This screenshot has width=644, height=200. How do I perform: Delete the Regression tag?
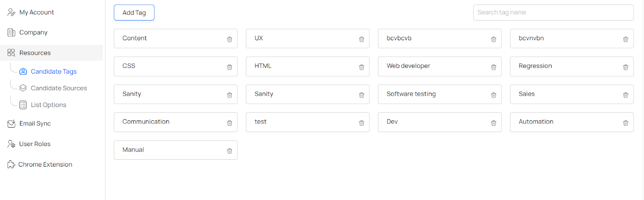point(625,67)
